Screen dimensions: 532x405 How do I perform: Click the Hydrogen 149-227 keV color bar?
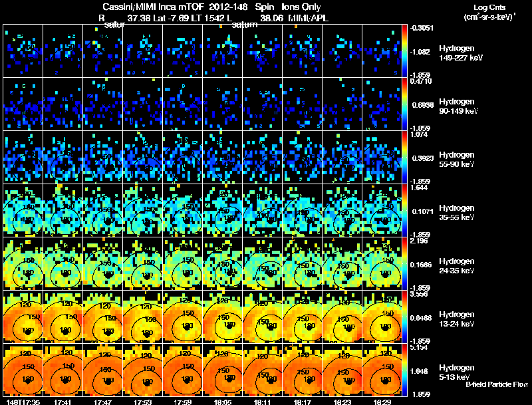point(404,51)
